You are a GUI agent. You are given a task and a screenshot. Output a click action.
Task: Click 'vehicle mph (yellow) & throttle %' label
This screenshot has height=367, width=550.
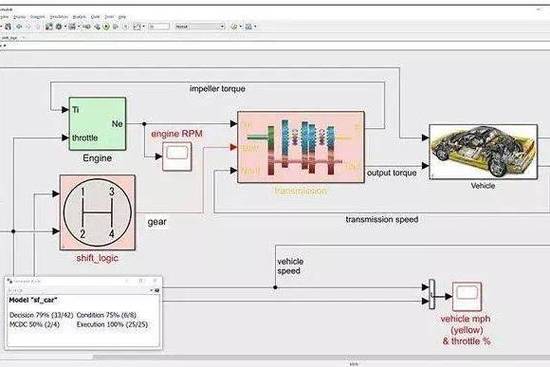[x=466, y=330]
